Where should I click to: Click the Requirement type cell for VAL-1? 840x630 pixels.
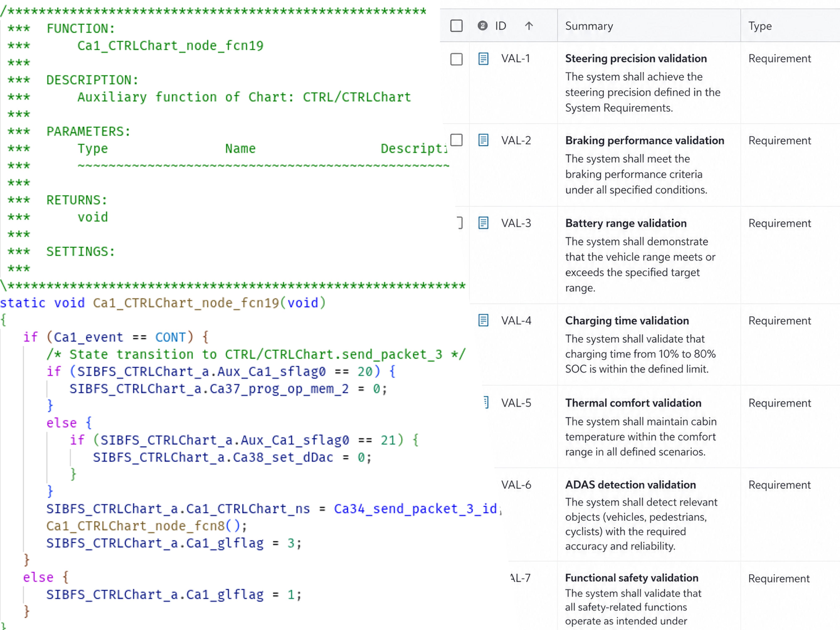click(779, 58)
